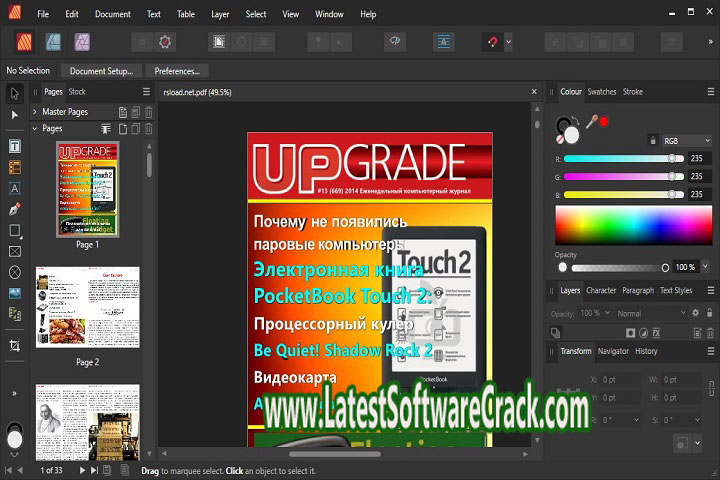Select the Pen tool
The image size is (720, 480).
click(x=15, y=210)
